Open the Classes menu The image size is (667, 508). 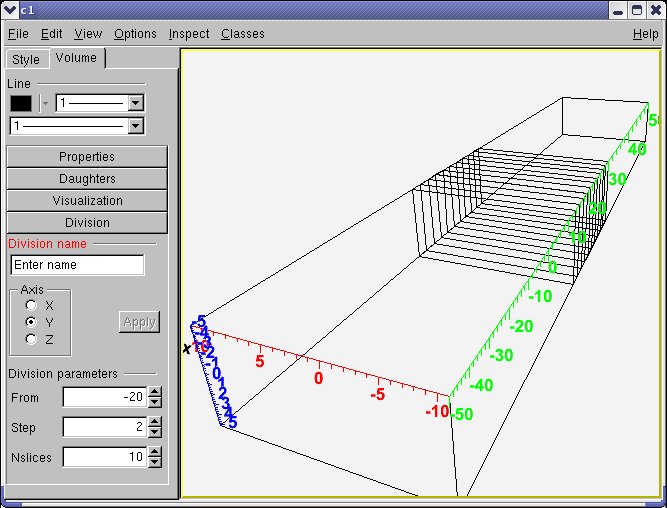[242, 34]
